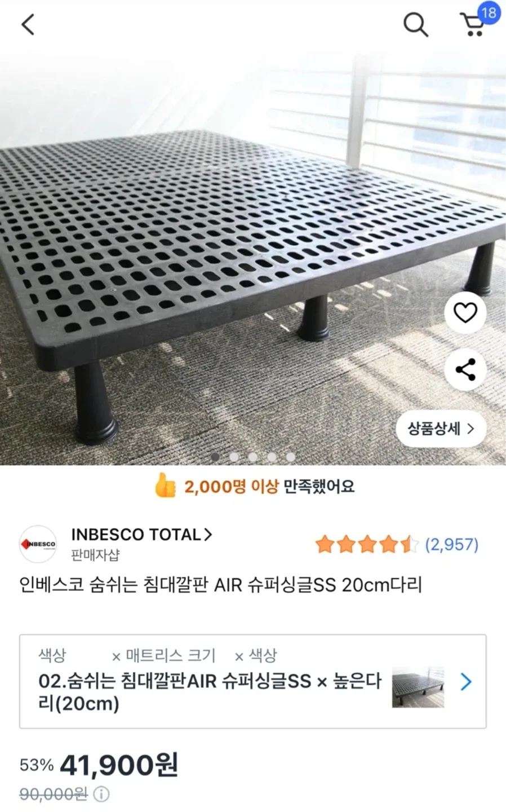Visit the INBESCO TOTAL seller shop

coord(141,535)
